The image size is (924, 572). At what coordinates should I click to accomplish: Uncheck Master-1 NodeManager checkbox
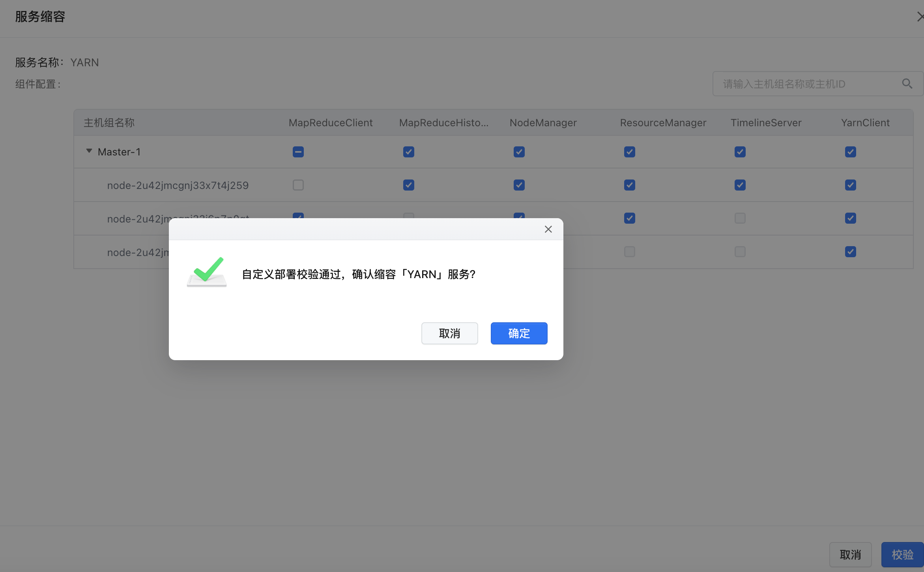click(x=519, y=152)
